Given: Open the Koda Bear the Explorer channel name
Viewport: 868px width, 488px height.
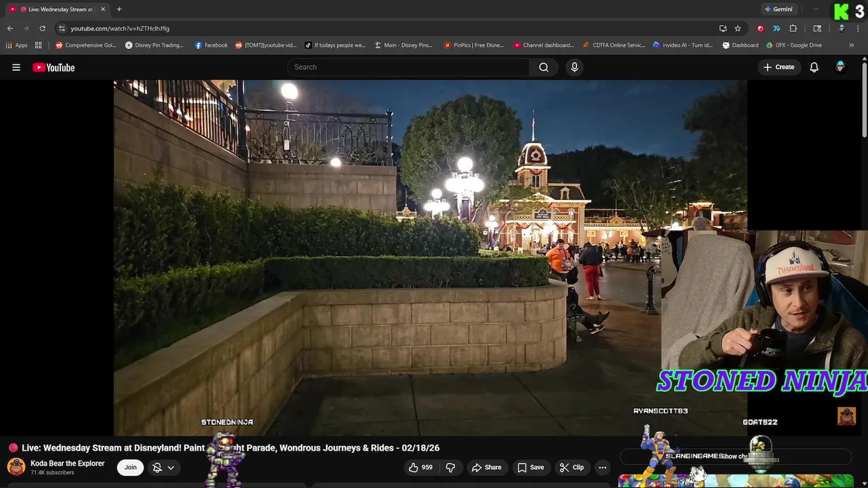Looking at the screenshot, I should (x=67, y=464).
